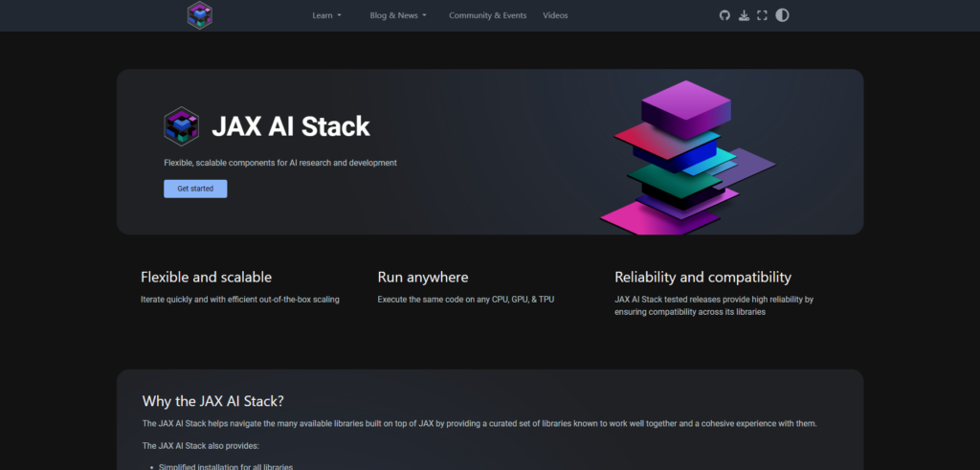Click the Why the JAX AI Stack? heading
Screen dimensions: 980x470
[213, 401]
